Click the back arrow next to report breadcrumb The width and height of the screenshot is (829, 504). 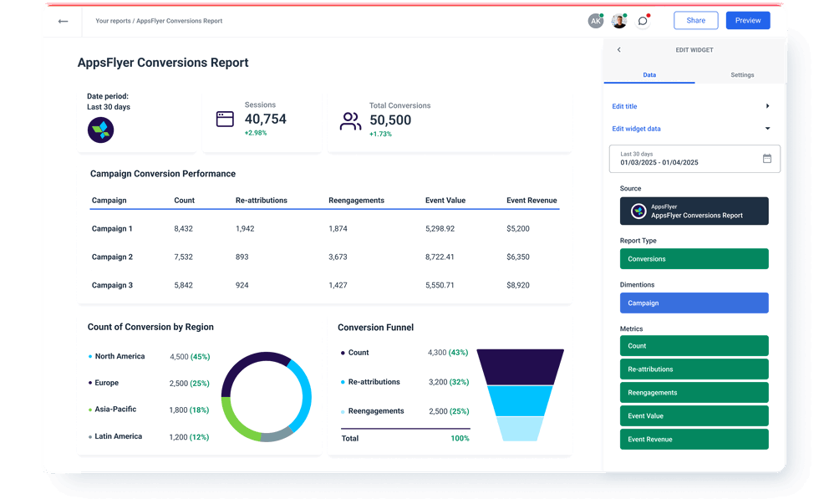tap(63, 20)
